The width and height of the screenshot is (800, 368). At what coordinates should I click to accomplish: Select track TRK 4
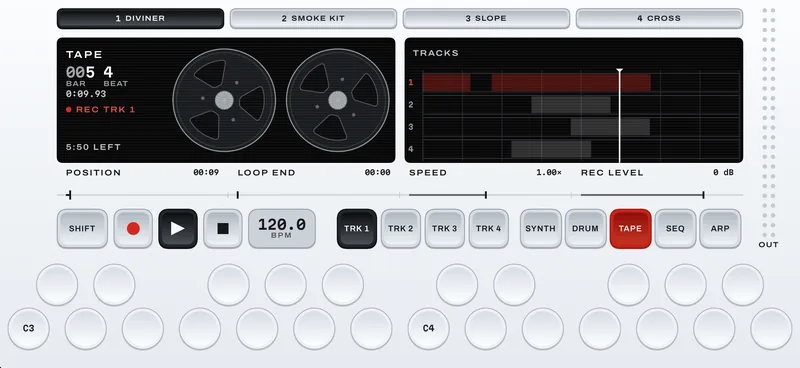pos(488,229)
